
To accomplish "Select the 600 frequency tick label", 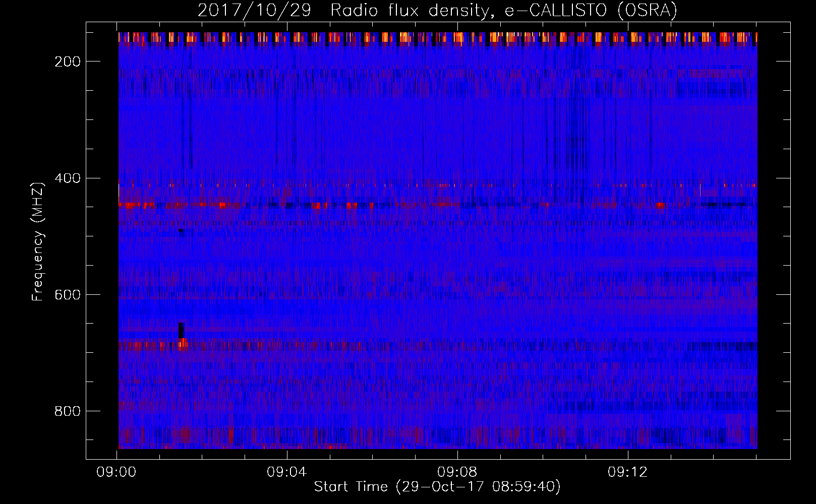I will tap(67, 295).
